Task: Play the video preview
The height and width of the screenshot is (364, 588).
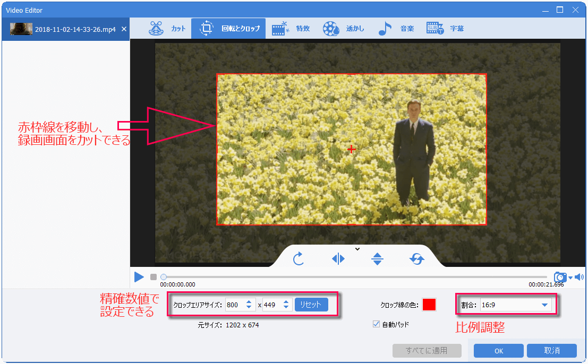Action: click(139, 277)
